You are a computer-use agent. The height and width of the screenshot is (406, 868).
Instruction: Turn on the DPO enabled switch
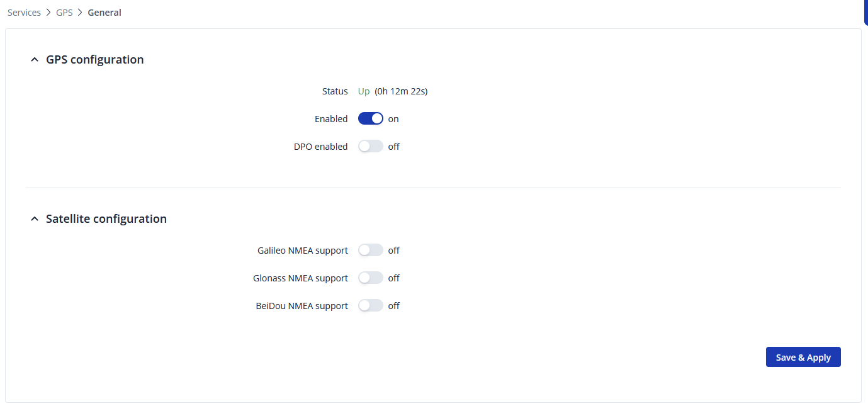click(370, 147)
